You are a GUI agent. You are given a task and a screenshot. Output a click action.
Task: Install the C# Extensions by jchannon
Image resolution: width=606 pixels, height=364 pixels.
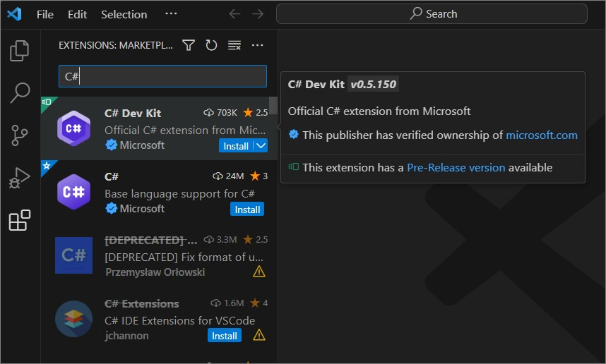pos(225,336)
